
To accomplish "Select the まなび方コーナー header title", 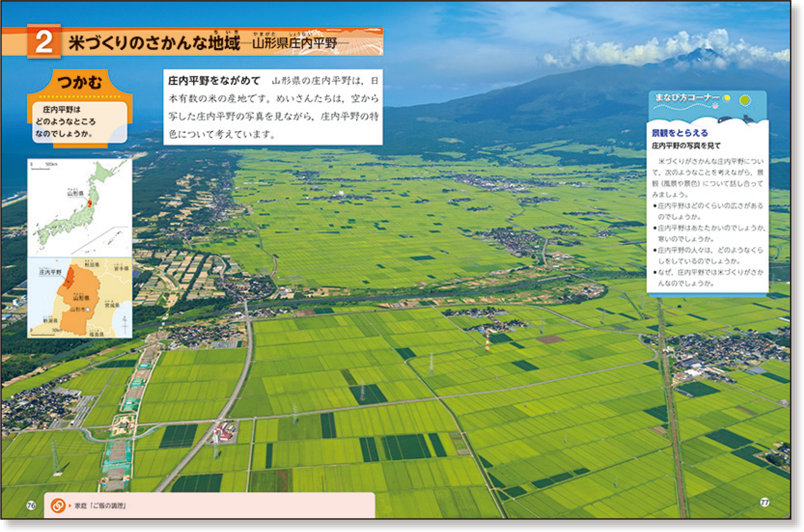I will tap(687, 98).
